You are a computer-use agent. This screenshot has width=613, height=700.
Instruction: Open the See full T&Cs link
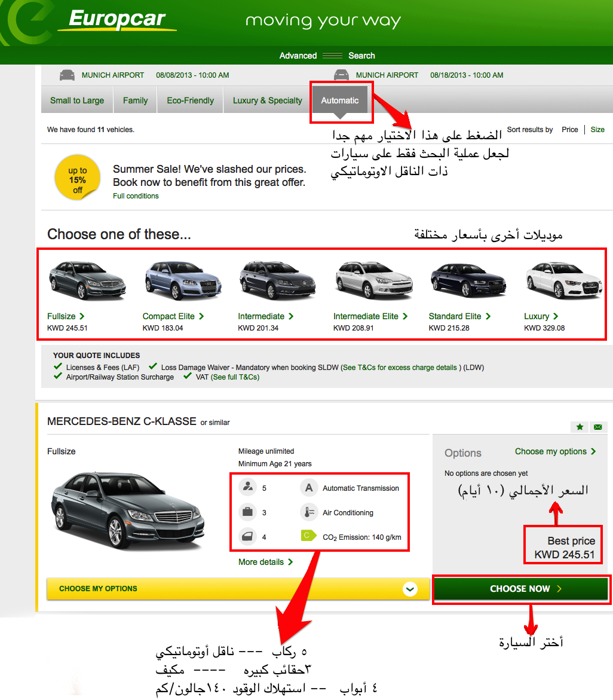pos(235,377)
